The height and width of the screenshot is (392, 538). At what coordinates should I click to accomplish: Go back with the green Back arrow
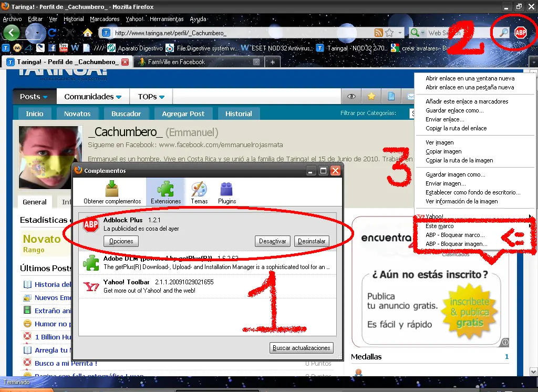pyautogui.click(x=12, y=33)
